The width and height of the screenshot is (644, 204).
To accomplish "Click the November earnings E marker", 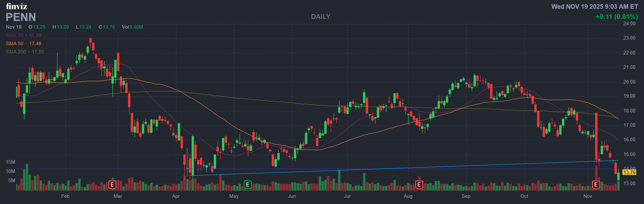I will [x=596, y=185].
